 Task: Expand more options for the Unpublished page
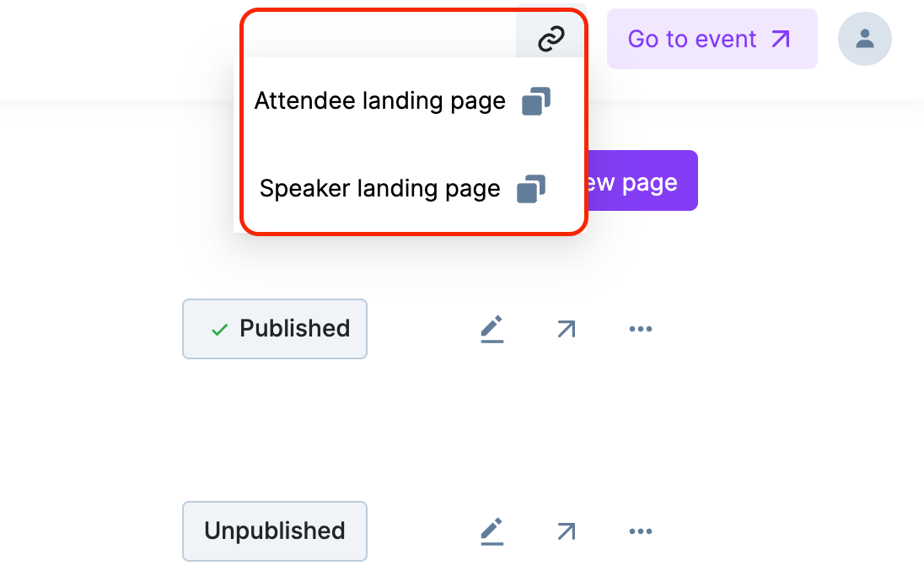pyautogui.click(x=641, y=531)
